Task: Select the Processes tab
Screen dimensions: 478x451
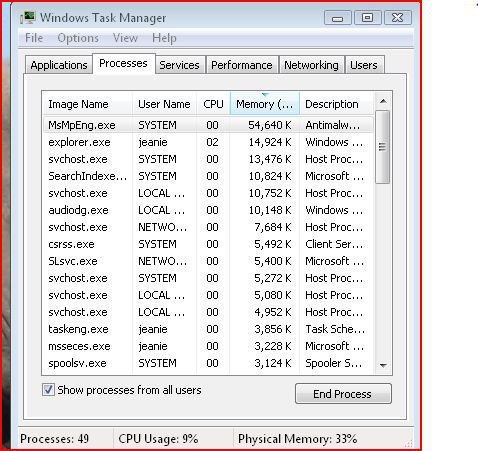Action: tap(123, 63)
